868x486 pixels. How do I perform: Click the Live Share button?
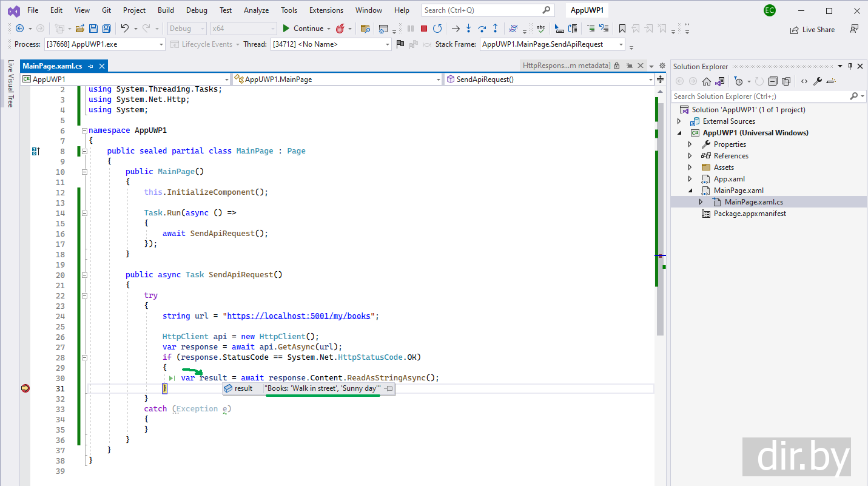pyautogui.click(x=812, y=29)
